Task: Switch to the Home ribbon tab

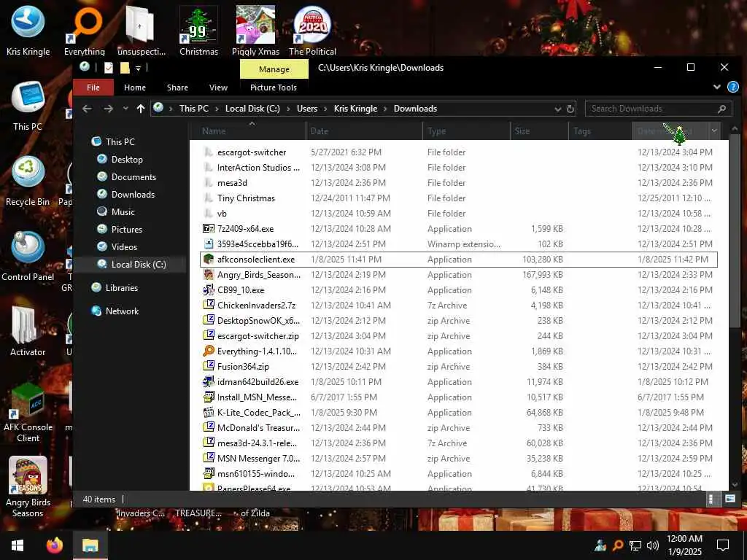Action: [x=135, y=87]
